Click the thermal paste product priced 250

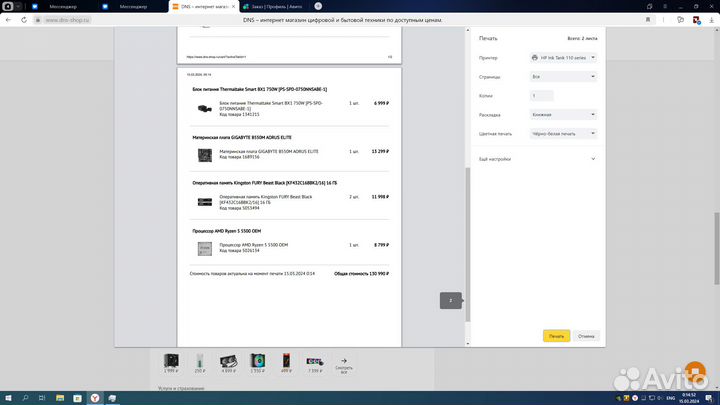[200, 362]
